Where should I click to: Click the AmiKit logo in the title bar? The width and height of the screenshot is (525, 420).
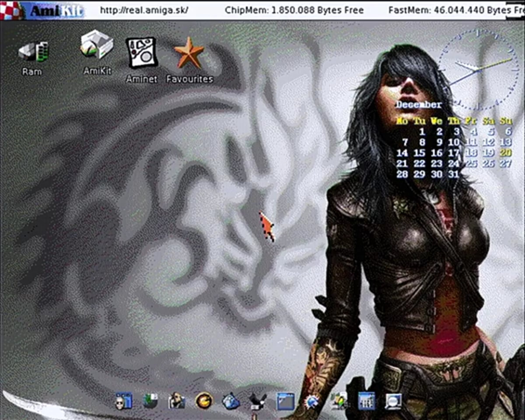tap(42, 10)
